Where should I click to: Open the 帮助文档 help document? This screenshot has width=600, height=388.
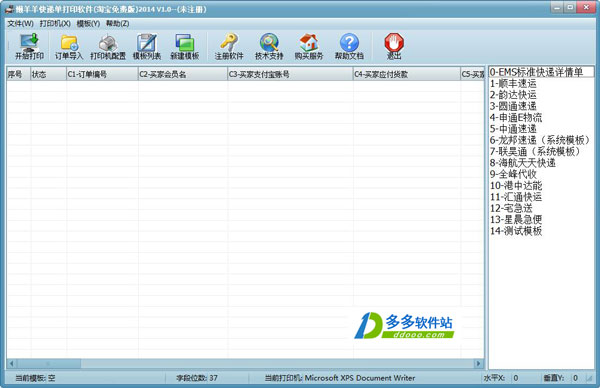click(x=349, y=46)
